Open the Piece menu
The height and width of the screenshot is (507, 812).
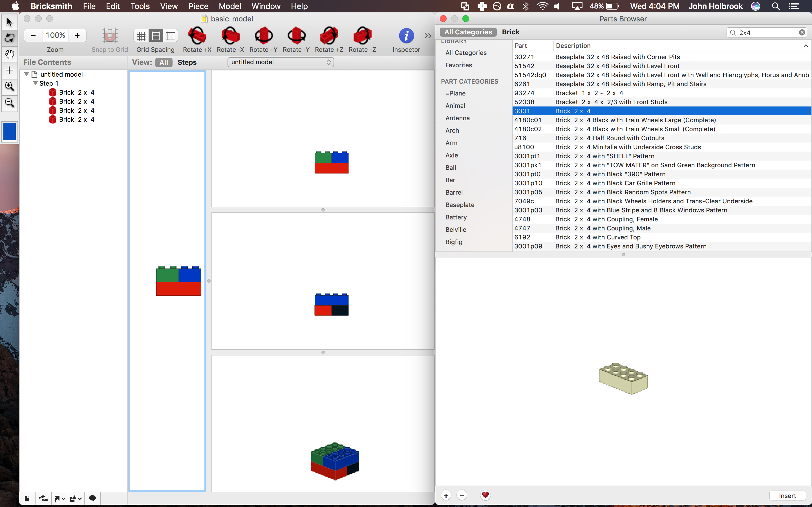coord(198,6)
